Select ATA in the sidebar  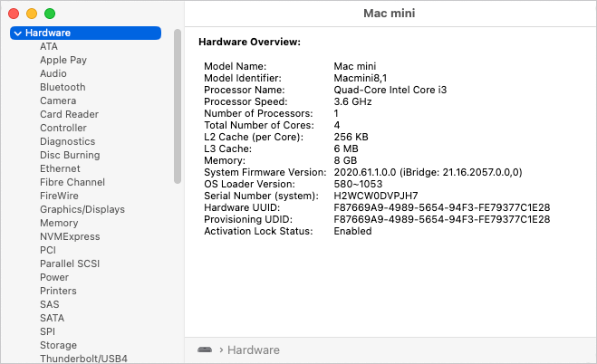(49, 46)
